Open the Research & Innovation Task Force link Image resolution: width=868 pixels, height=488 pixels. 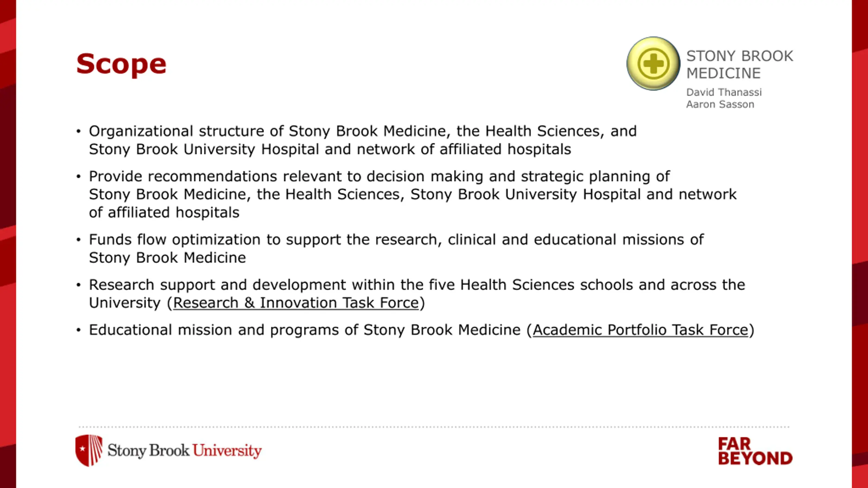tap(296, 303)
